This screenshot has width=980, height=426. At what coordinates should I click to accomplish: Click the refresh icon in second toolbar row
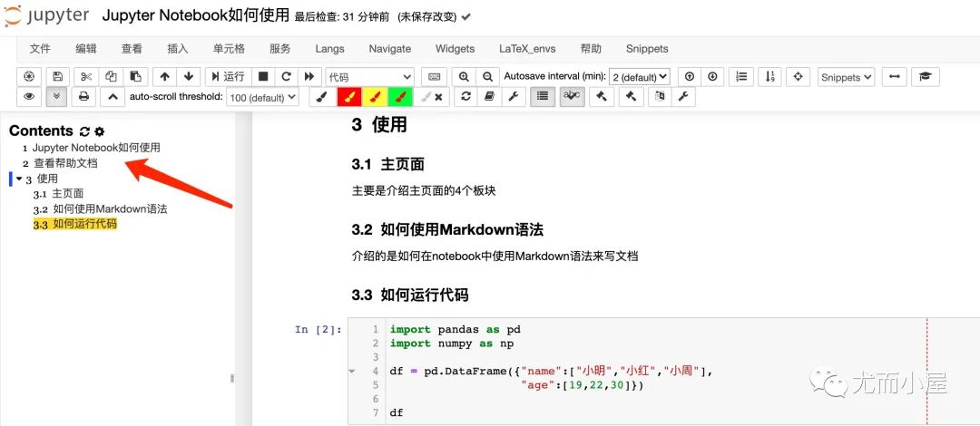(x=465, y=97)
